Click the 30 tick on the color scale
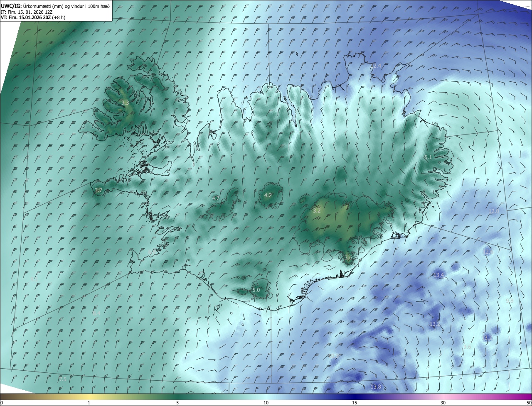Image resolution: width=532 pixels, height=406 pixels. pos(443,403)
